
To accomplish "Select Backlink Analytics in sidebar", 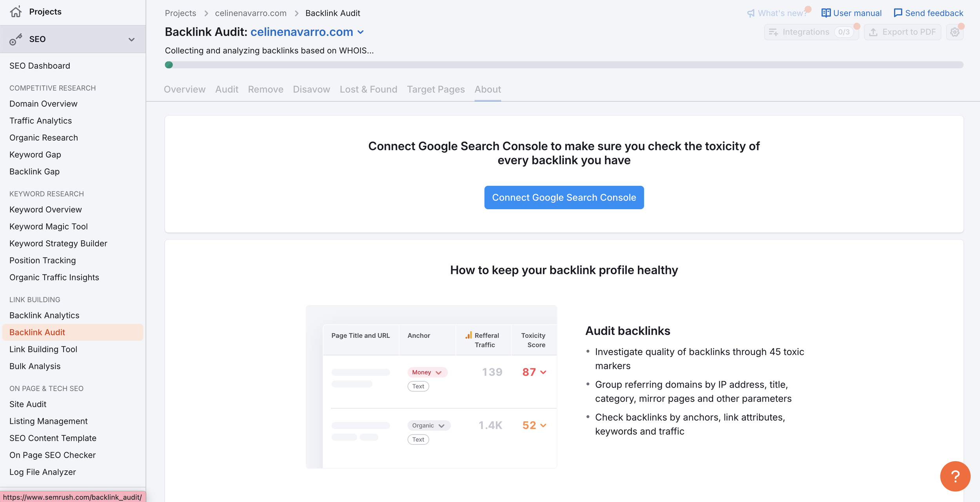I will pyautogui.click(x=44, y=315).
